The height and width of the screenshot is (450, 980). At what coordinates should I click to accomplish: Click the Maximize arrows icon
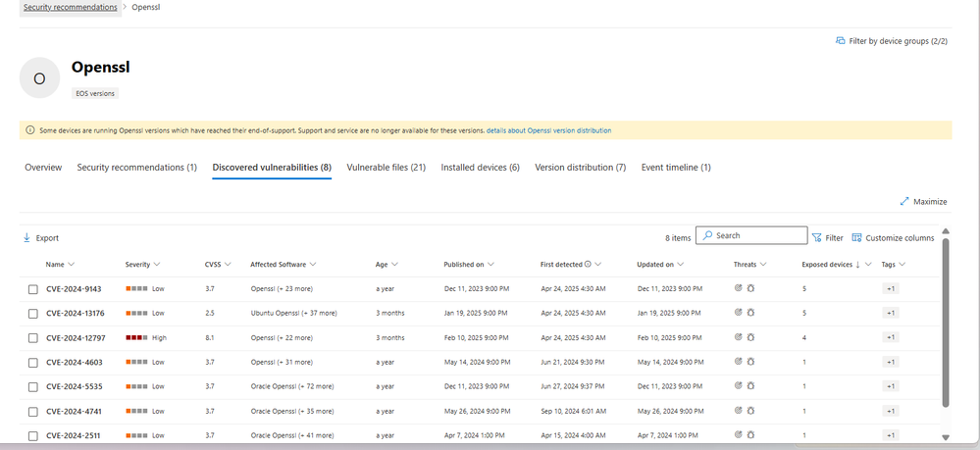tap(903, 201)
